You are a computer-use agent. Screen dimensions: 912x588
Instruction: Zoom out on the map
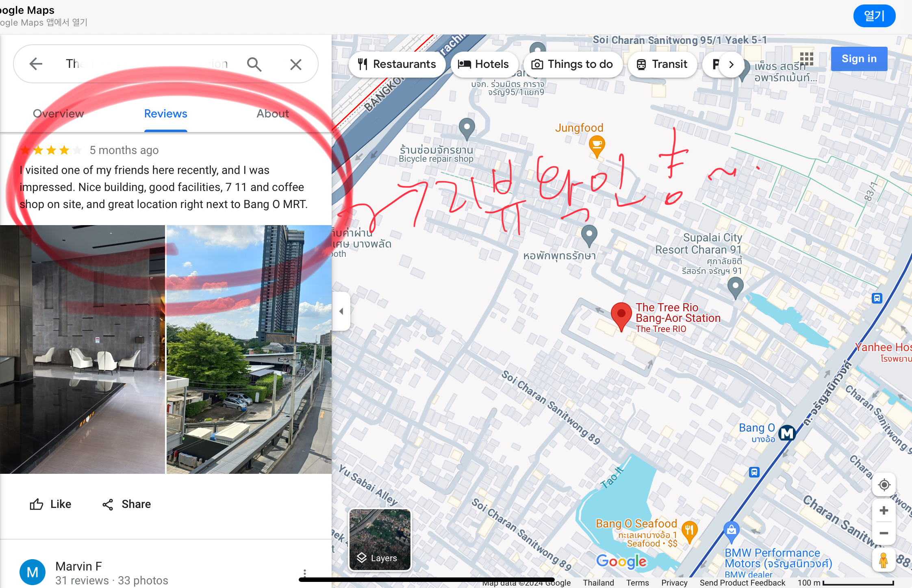(884, 533)
